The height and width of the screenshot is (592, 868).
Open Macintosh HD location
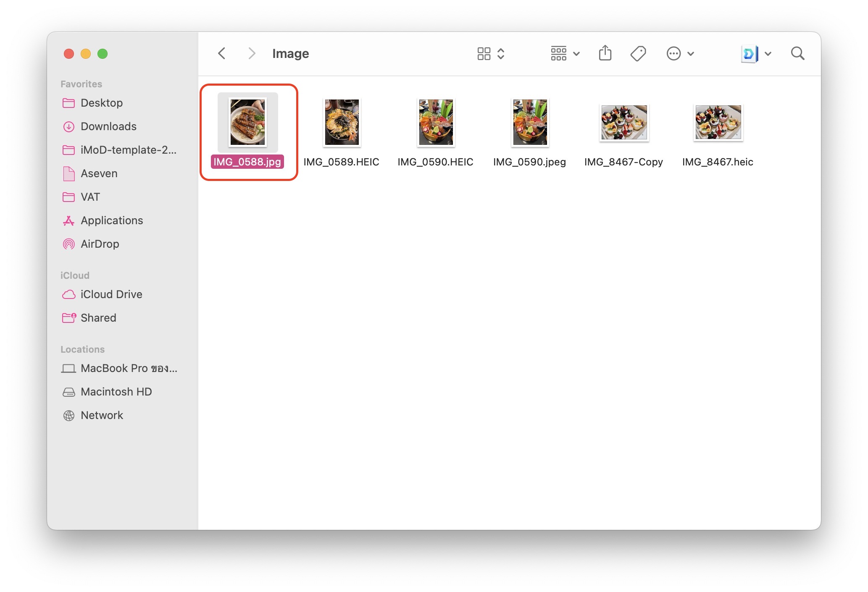pos(116,392)
